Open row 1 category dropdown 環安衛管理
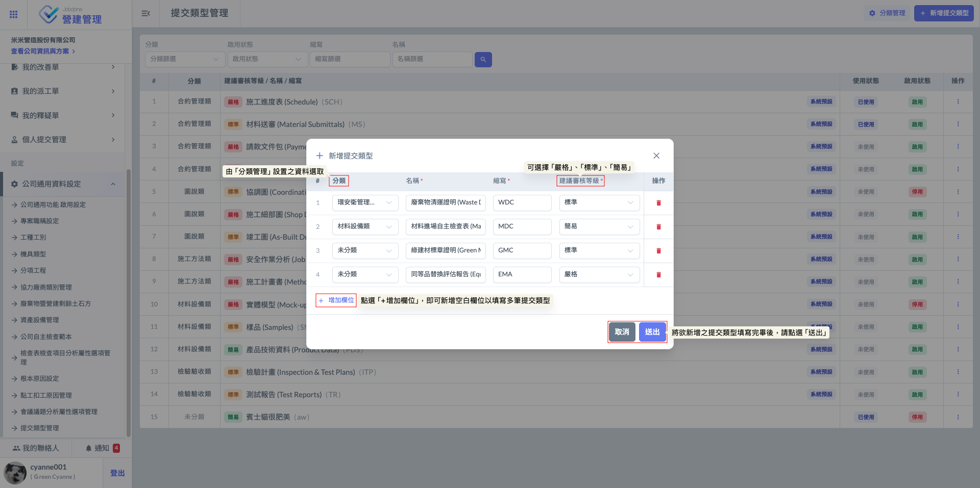Viewport: 980px width, 488px height. pyautogui.click(x=365, y=202)
